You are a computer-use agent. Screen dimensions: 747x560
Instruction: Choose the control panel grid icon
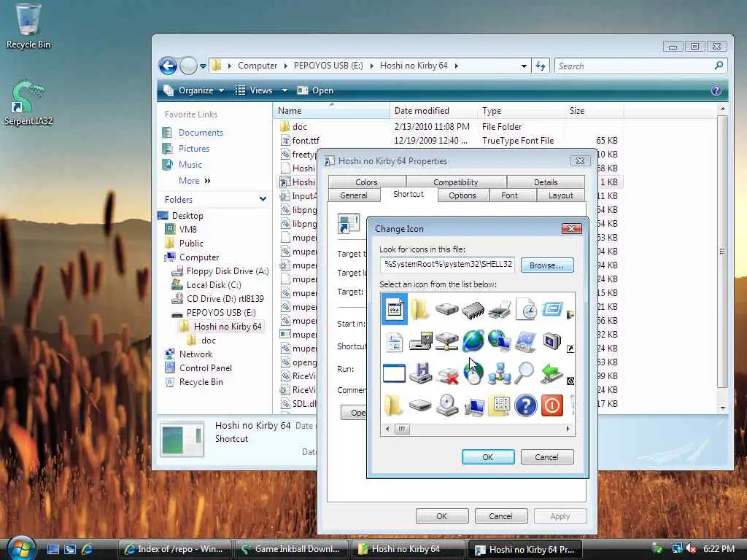click(x=499, y=405)
